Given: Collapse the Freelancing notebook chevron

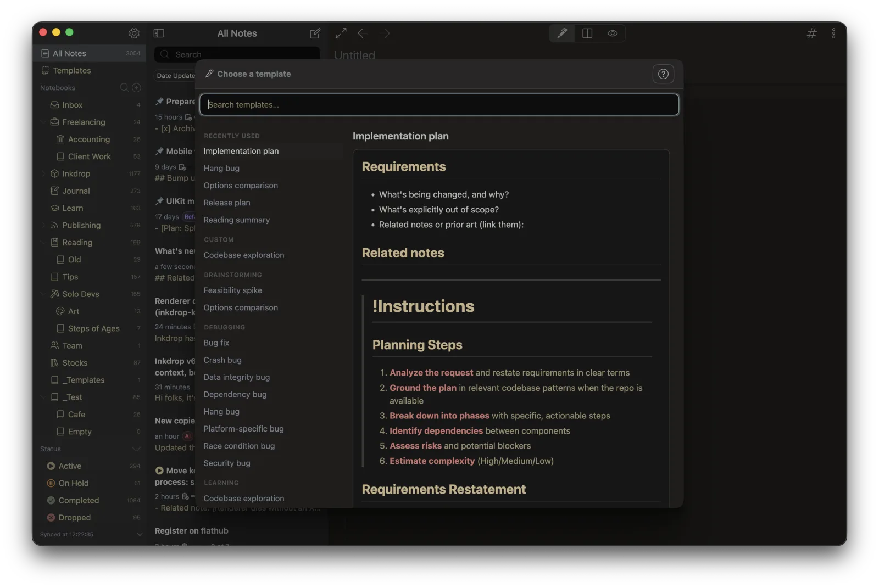Looking at the screenshot, I should [43, 122].
